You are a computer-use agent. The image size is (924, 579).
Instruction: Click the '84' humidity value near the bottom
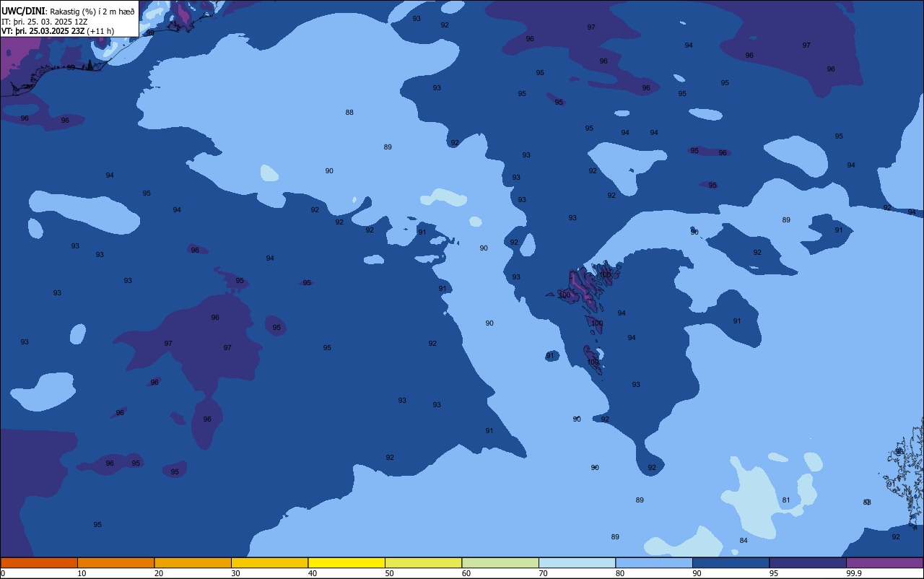click(x=743, y=541)
